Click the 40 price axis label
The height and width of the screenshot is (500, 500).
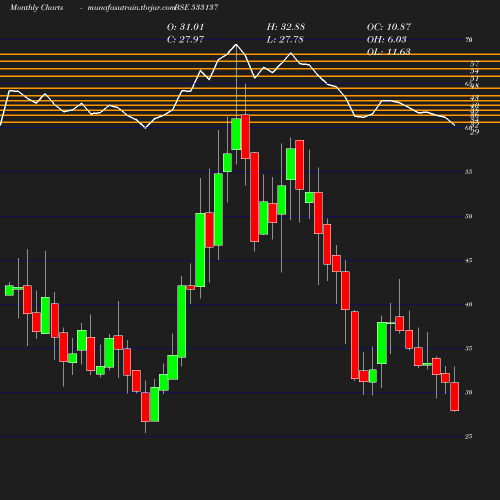(x=469, y=304)
